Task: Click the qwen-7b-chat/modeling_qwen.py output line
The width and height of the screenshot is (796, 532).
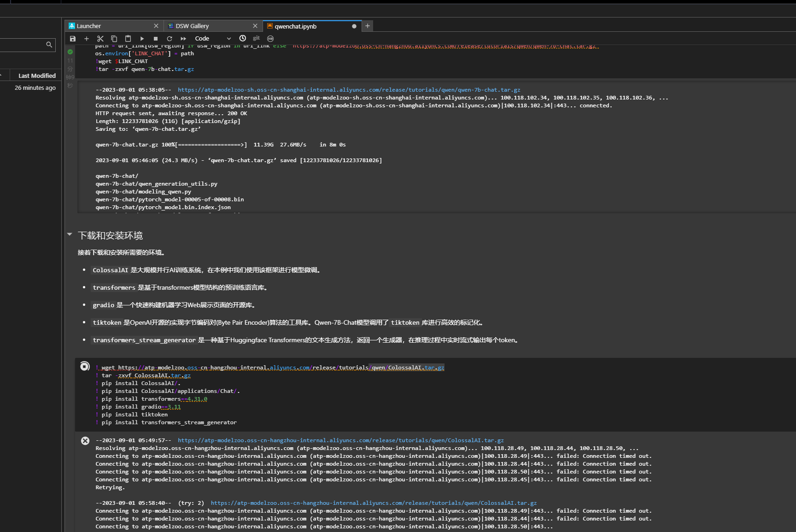Action: pyautogui.click(x=143, y=192)
